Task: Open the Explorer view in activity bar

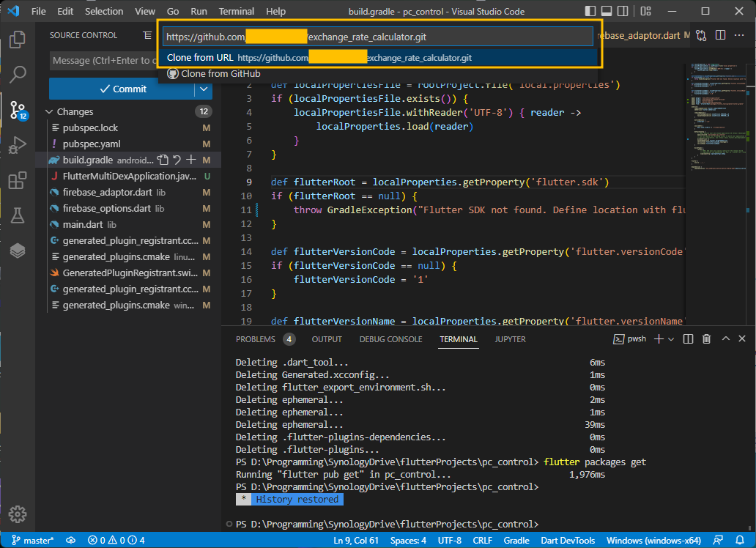Action: coord(18,40)
